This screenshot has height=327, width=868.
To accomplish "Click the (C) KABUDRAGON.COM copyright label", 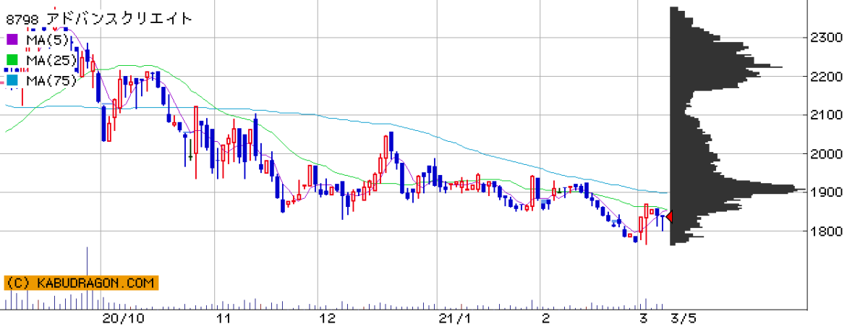I will click(x=81, y=283).
